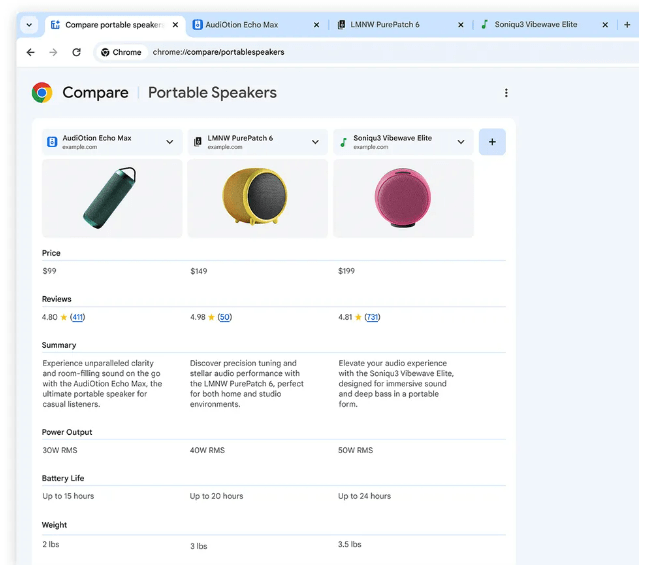Click the Chrome logo beside Compare
The image size is (647, 573).
42,92
